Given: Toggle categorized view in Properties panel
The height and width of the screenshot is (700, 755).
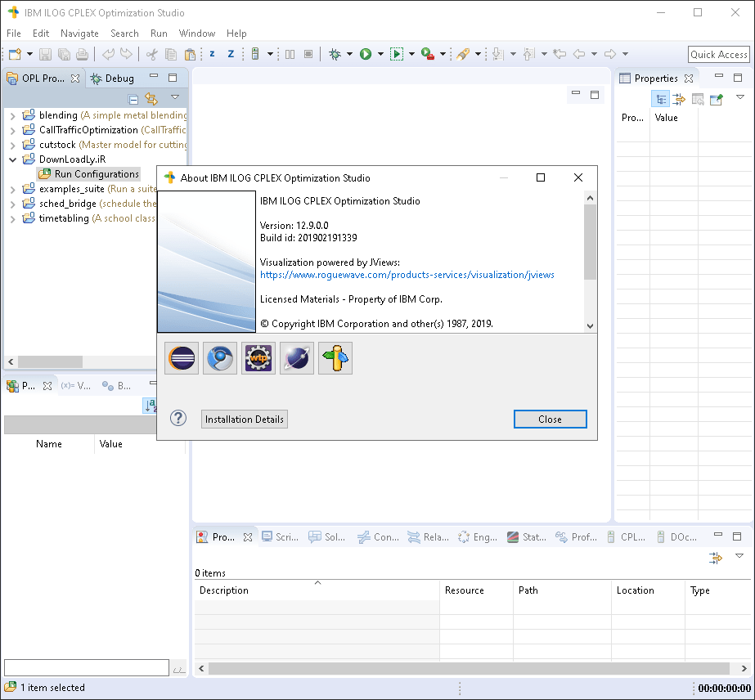Looking at the screenshot, I should pyautogui.click(x=661, y=98).
